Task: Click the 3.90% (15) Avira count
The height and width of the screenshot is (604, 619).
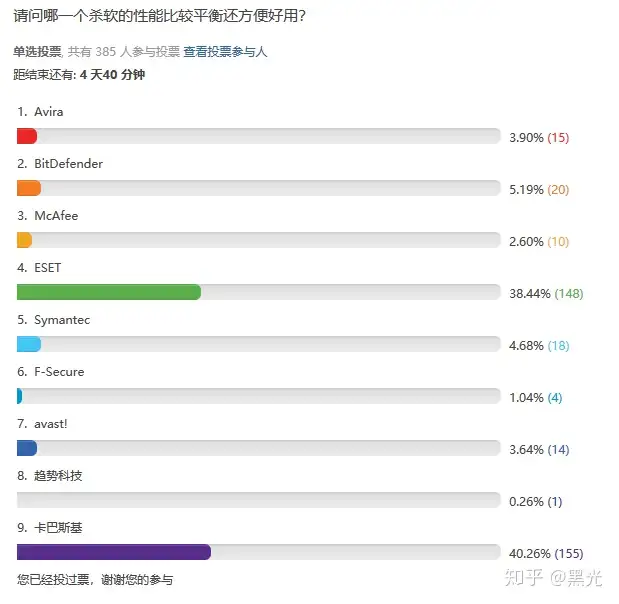Action: click(539, 138)
